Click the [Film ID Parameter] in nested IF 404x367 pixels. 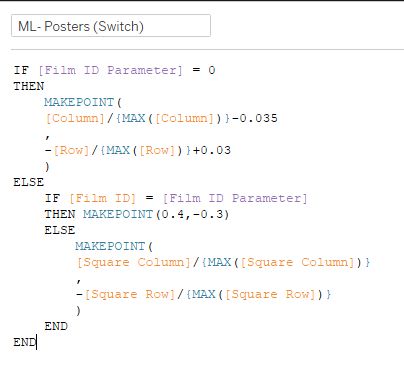(x=235, y=198)
